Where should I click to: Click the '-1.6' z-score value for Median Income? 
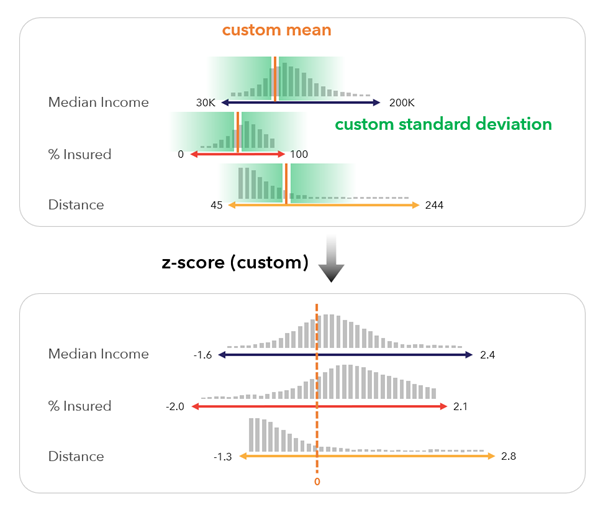[203, 355]
